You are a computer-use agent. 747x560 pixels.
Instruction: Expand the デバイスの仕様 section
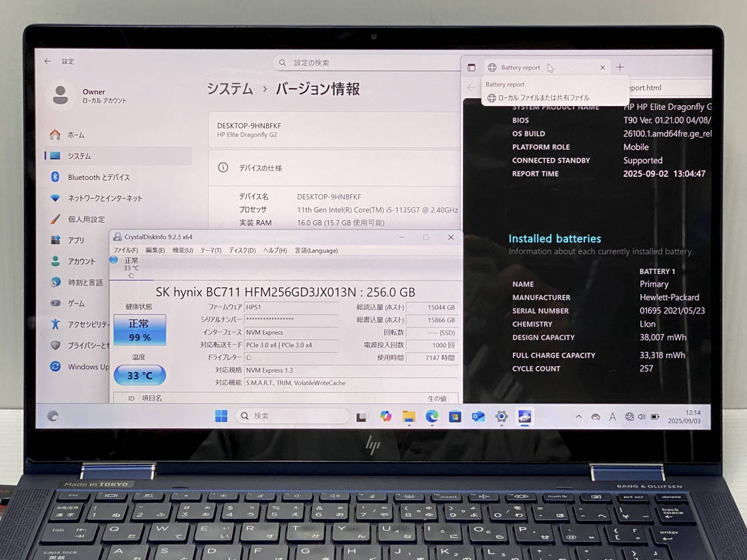pos(334,167)
